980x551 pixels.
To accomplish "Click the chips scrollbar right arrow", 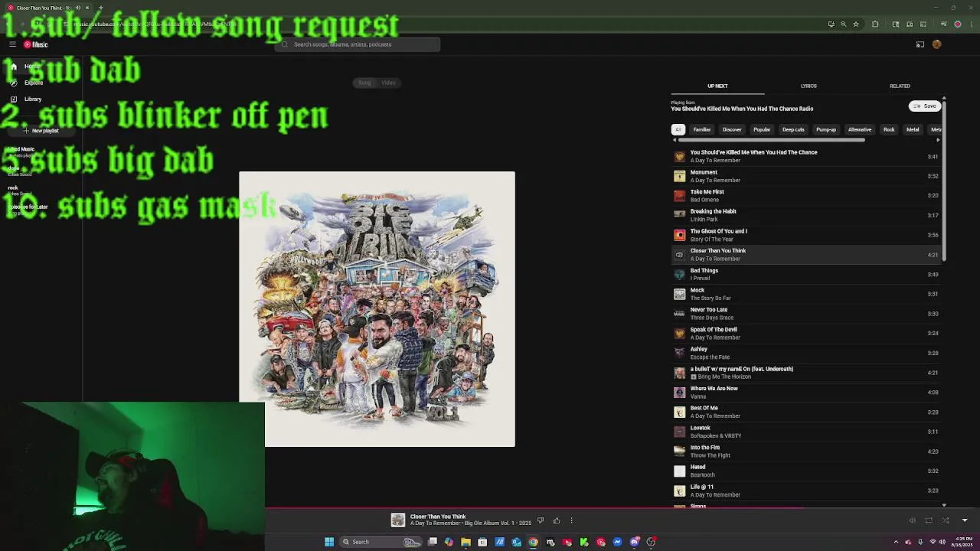I will pos(938,140).
